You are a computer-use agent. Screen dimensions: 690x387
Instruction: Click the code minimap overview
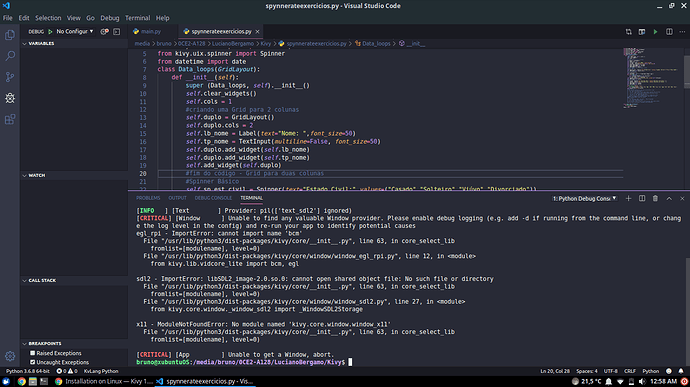click(651, 77)
